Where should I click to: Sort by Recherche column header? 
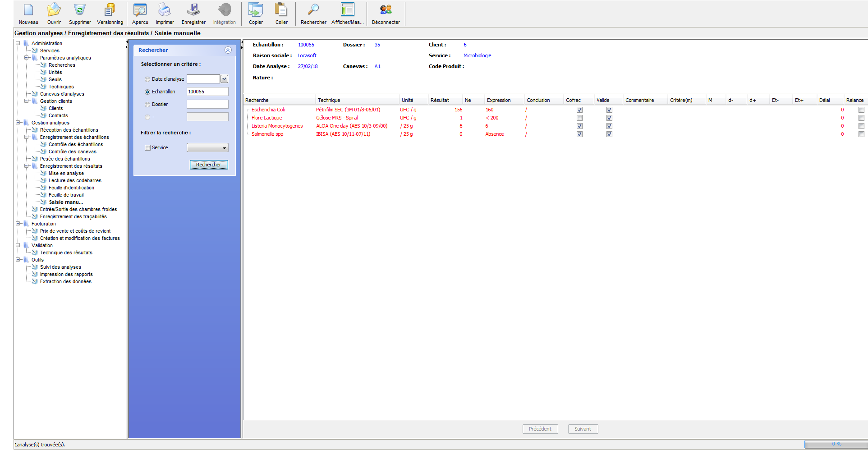pyautogui.click(x=279, y=100)
